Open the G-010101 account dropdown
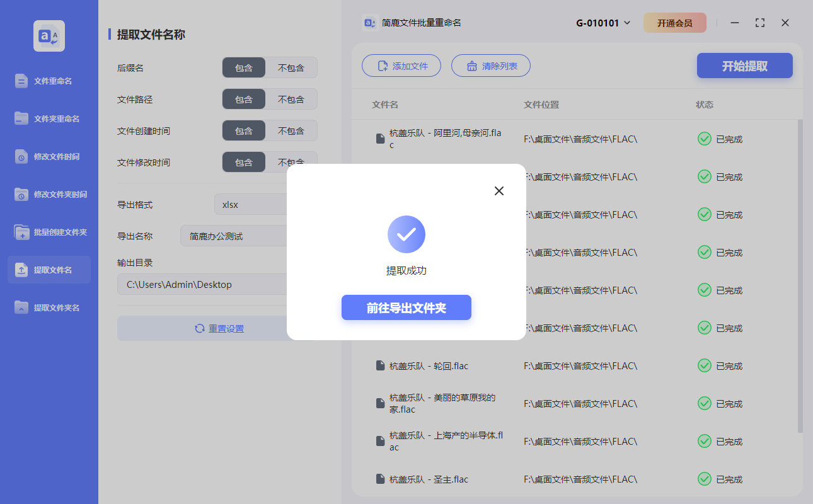The width and height of the screenshot is (813, 504). point(603,23)
